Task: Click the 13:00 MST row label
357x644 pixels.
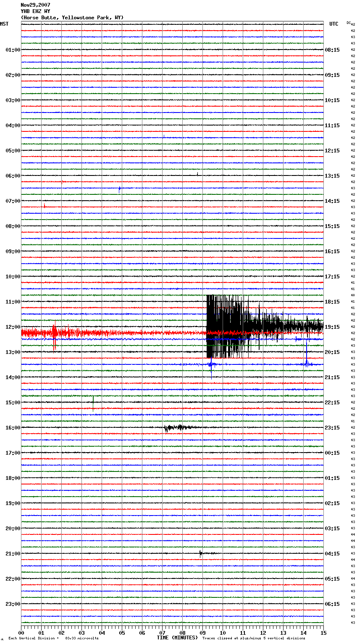Action: tap(13, 352)
